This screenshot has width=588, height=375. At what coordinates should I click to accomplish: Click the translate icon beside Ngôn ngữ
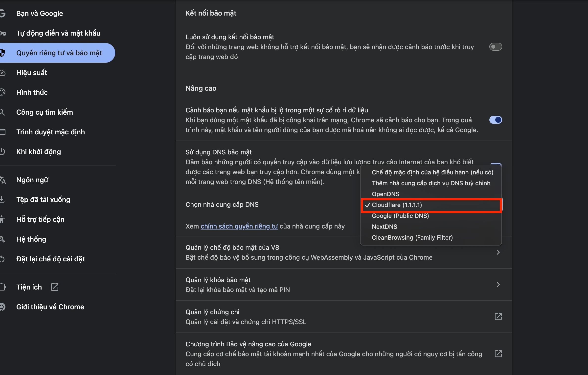[x=3, y=180]
